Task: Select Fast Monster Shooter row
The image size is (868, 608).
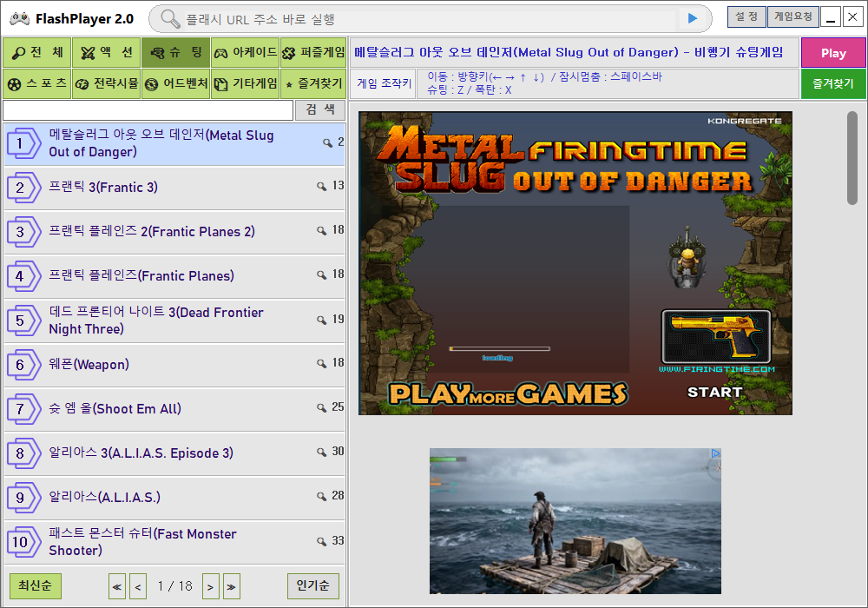Action: 174,542
